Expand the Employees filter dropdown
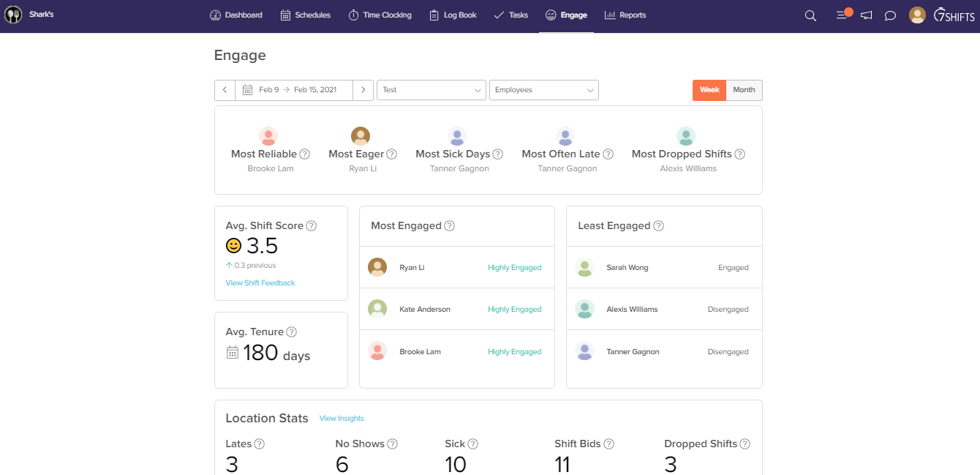The image size is (980, 475). 543,90
